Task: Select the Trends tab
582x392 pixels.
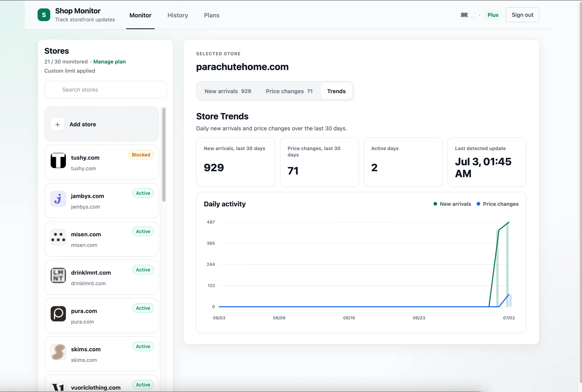Action: [336, 91]
